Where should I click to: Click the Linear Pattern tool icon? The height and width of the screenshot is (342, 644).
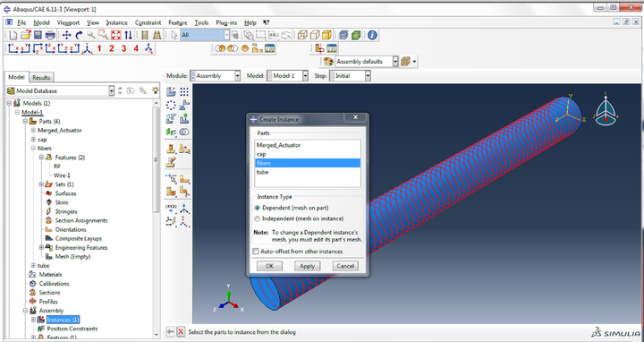184,91
